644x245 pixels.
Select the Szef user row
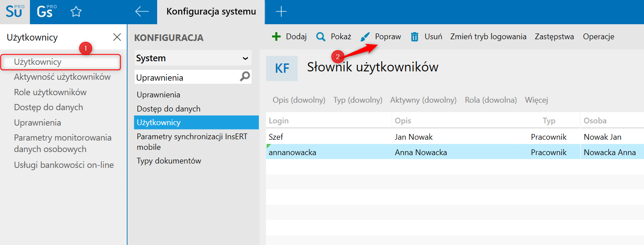click(455, 137)
